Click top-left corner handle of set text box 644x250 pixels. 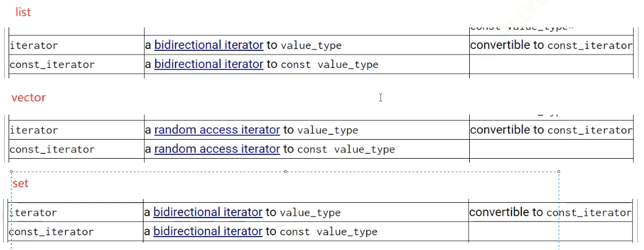[11, 172]
